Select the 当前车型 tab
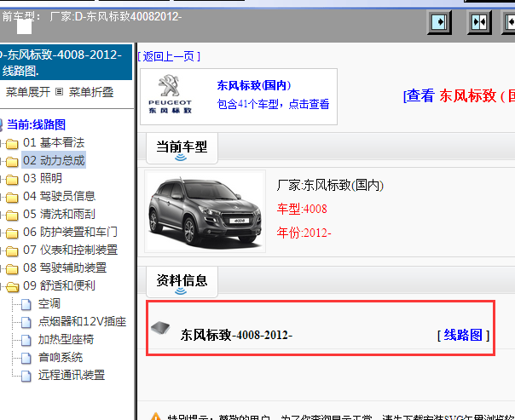 [x=182, y=148]
